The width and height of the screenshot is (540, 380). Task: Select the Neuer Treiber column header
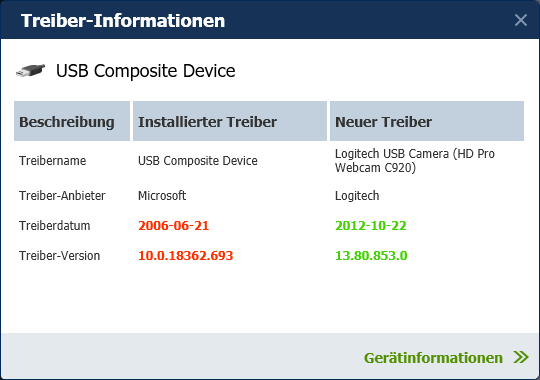click(x=427, y=121)
